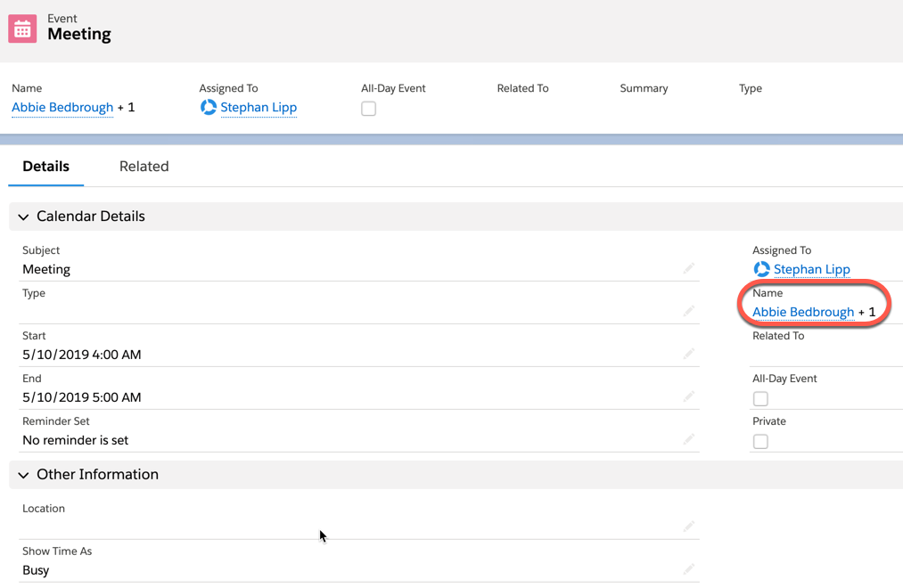Open the Stephan Lipp link under Assigned To

[x=812, y=268]
